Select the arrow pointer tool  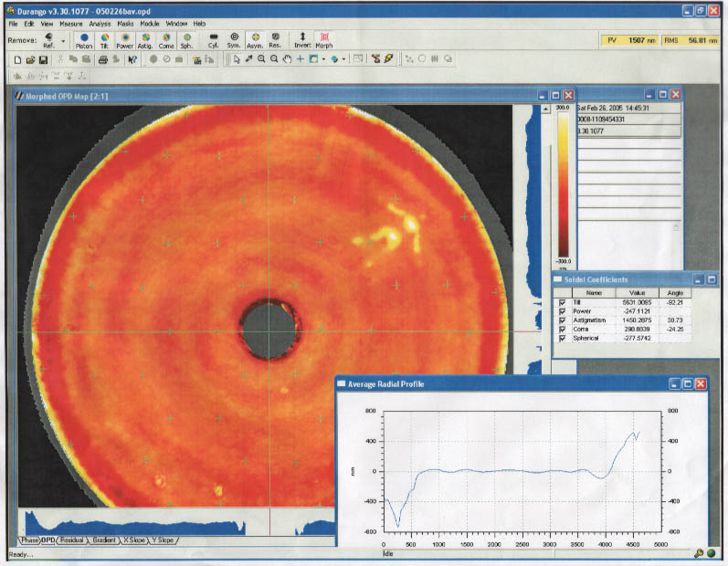click(x=237, y=59)
